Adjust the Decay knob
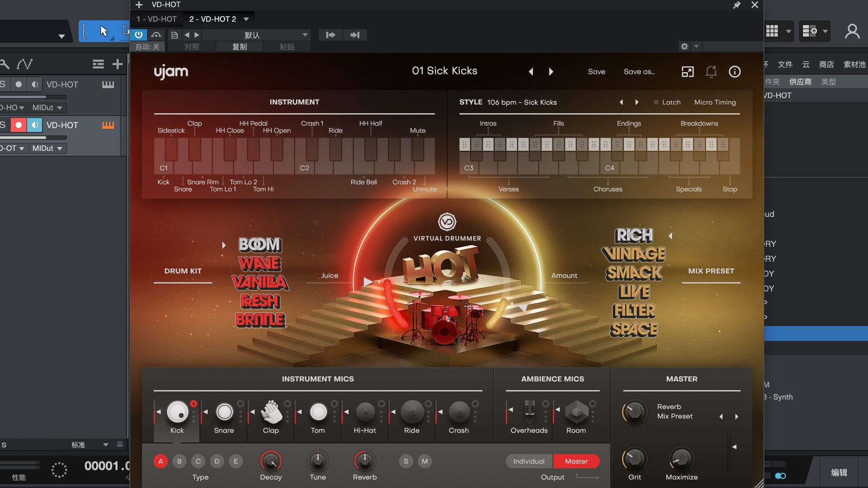This screenshot has height=488, width=868. coord(271,461)
